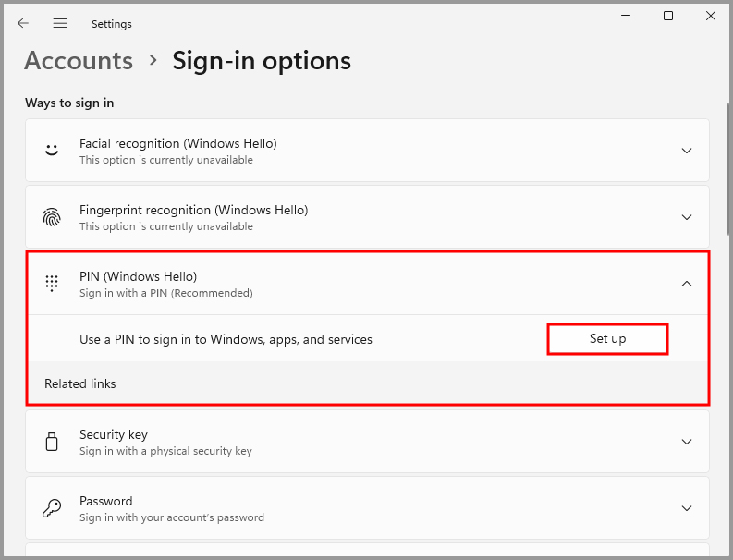Click unavailable notice under Facial recognition

click(x=166, y=160)
